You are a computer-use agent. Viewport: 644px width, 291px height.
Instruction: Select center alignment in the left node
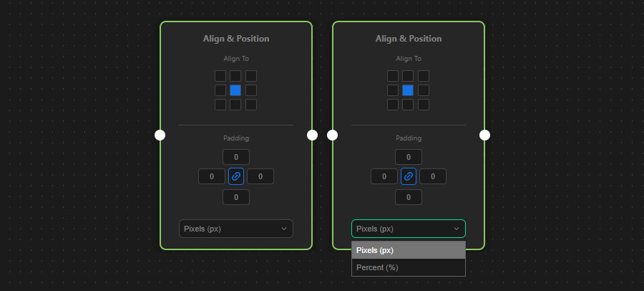click(235, 90)
